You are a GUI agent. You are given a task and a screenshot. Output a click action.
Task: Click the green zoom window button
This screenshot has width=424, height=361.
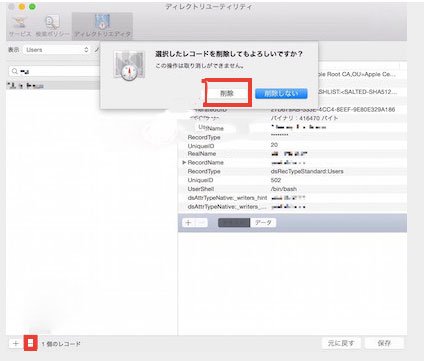[32, 7]
